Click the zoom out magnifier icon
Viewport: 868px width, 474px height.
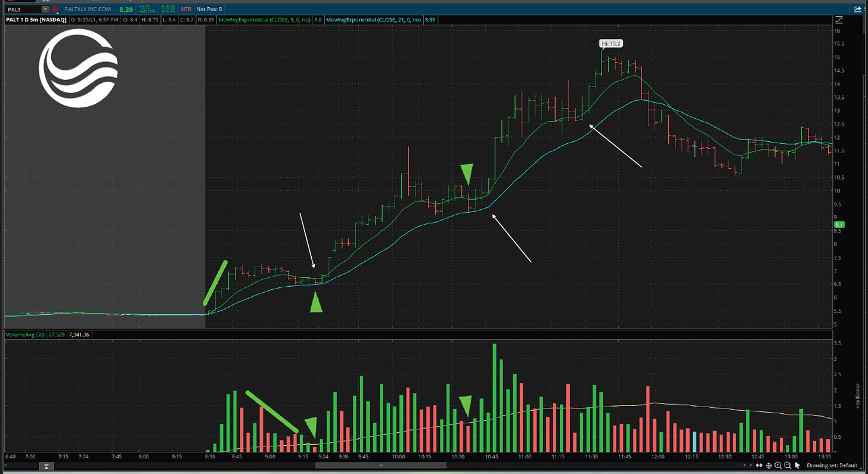click(x=788, y=465)
